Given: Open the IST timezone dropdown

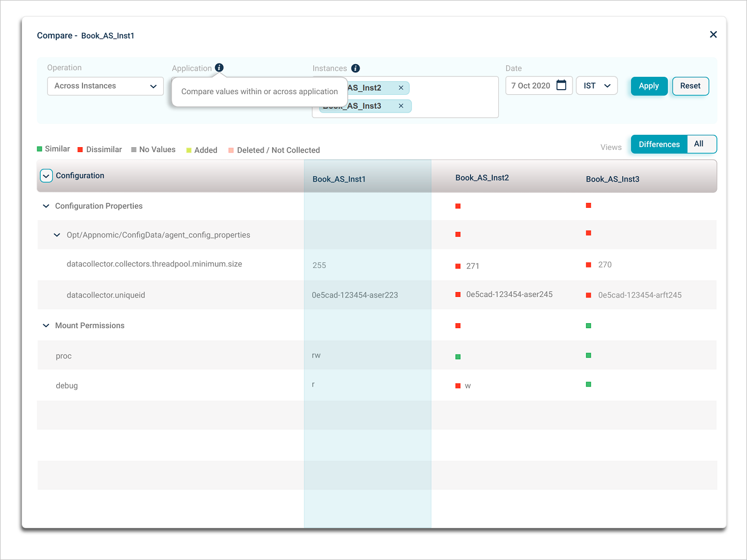Looking at the screenshot, I should tap(596, 86).
